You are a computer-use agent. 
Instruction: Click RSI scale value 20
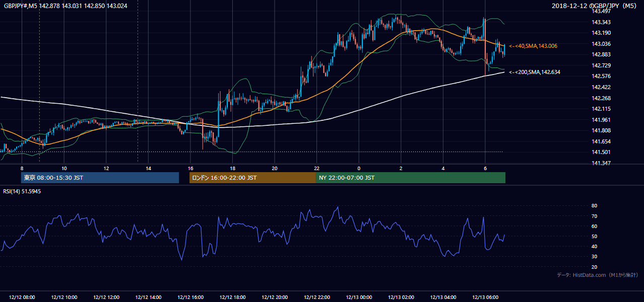(594, 267)
